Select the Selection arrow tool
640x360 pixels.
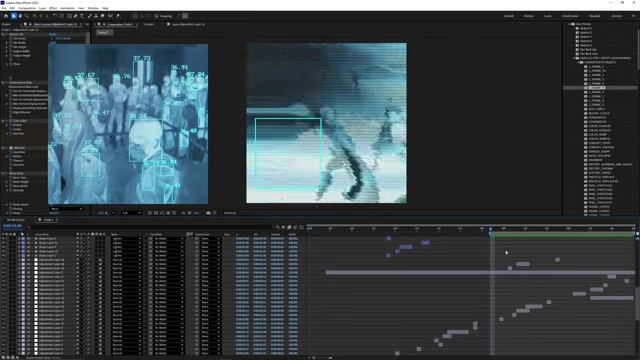point(13,16)
